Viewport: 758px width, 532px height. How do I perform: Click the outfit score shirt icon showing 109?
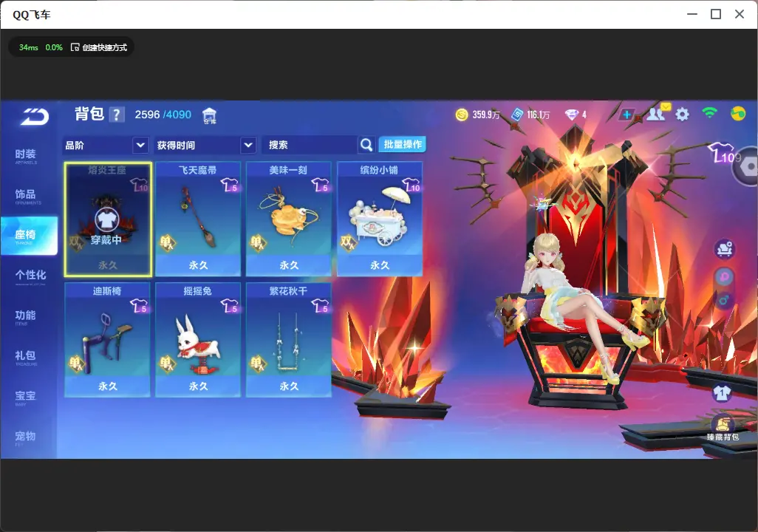pyautogui.click(x=724, y=153)
